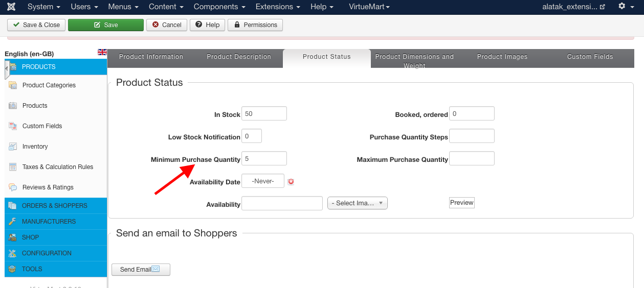Expand the Extensions menu
Screen dimensions: 644x288
coord(278,7)
